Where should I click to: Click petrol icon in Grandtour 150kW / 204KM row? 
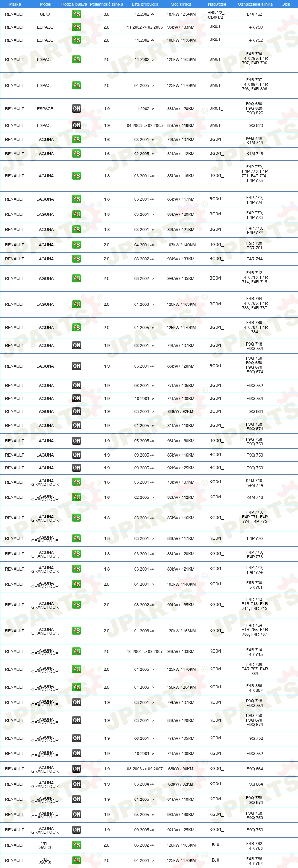pyautogui.click(x=77, y=687)
